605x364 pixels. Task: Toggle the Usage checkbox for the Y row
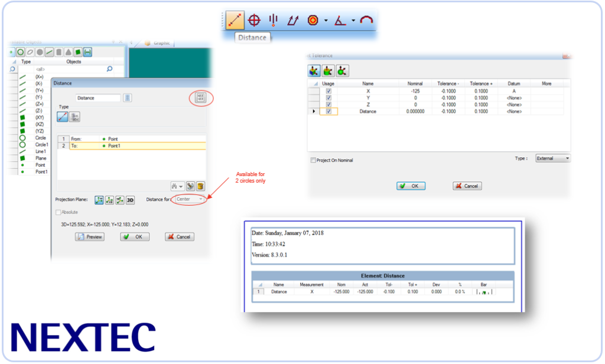[x=328, y=98]
